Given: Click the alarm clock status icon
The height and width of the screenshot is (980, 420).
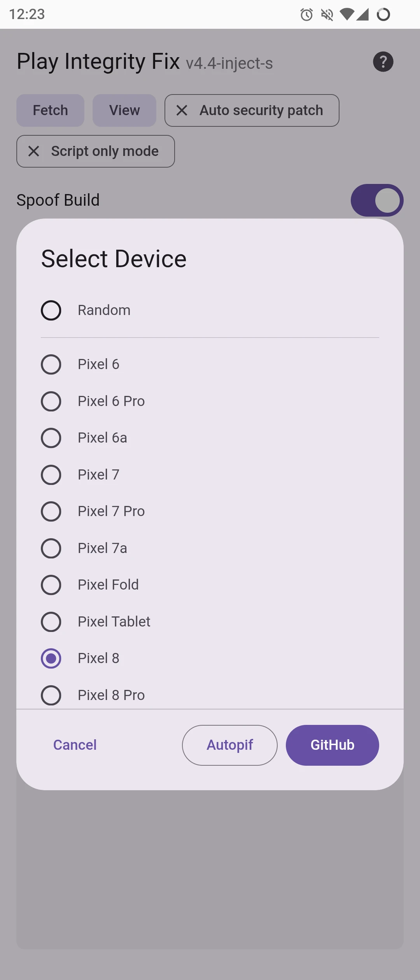Looking at the screenshot, I should 306,15.
